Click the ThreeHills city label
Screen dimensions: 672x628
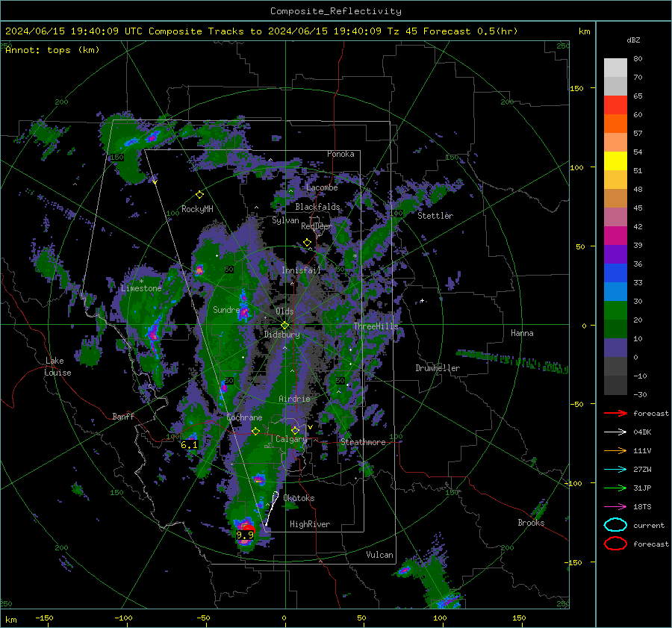376,326
